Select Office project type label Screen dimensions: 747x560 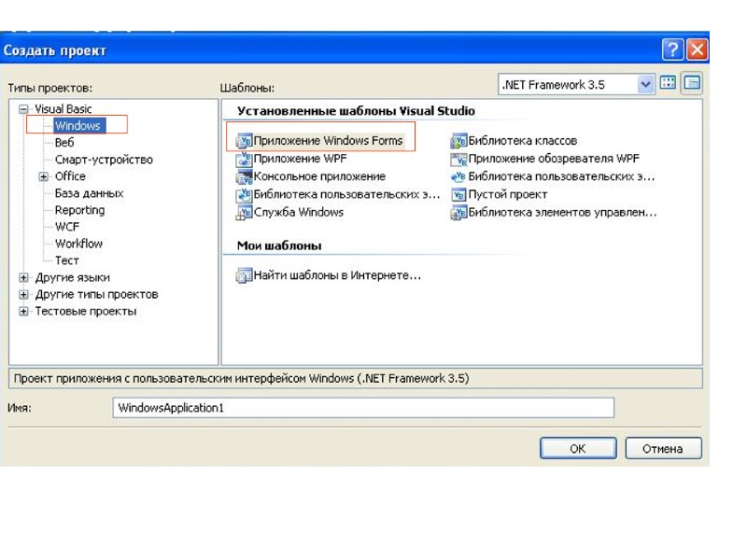point(70,176)
